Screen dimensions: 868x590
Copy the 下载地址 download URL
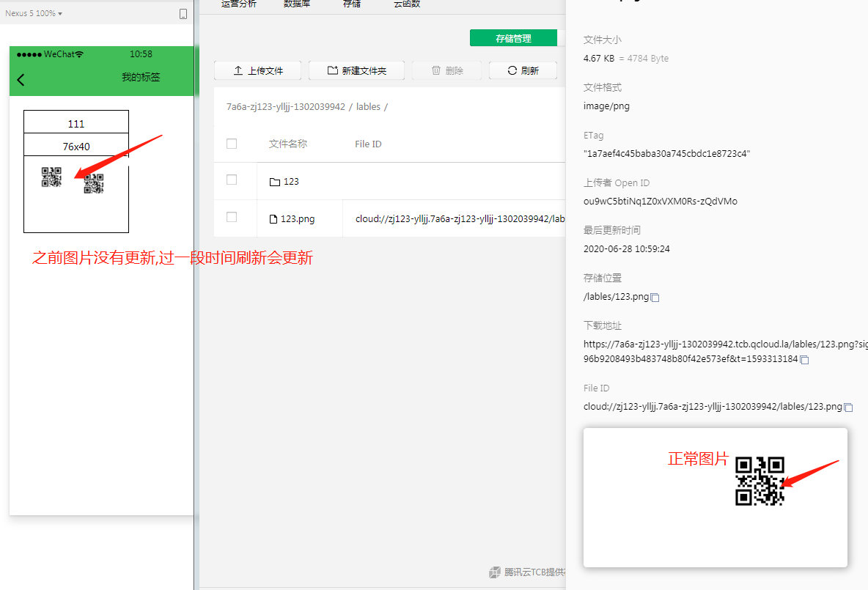(x=804, y=361)
